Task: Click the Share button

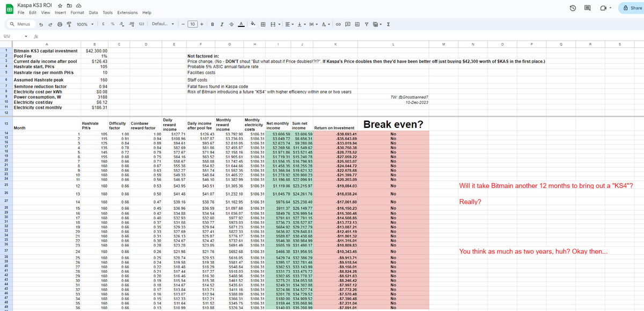Action: (631, 8)
